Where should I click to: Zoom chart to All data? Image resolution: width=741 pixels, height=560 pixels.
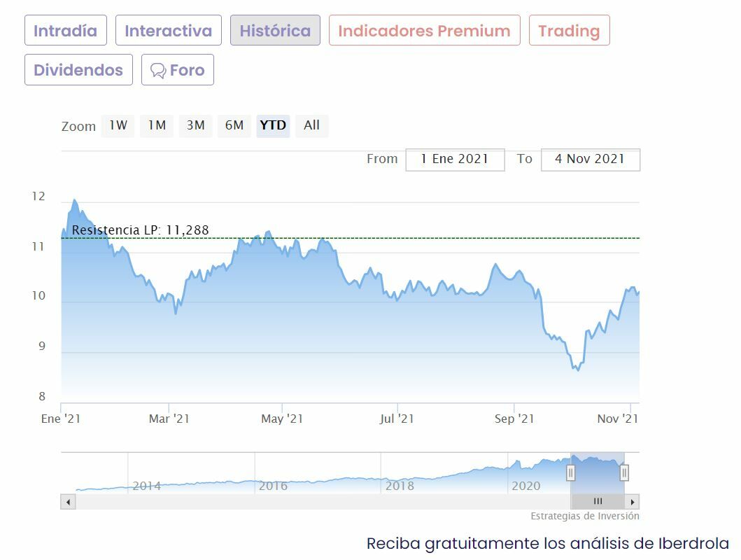pos(311,125)
